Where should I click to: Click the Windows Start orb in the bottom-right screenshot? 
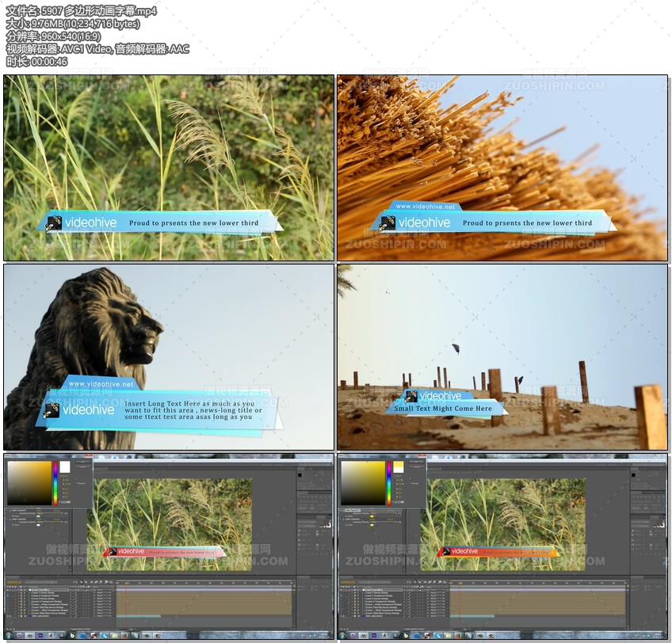(x=342, y=635)
